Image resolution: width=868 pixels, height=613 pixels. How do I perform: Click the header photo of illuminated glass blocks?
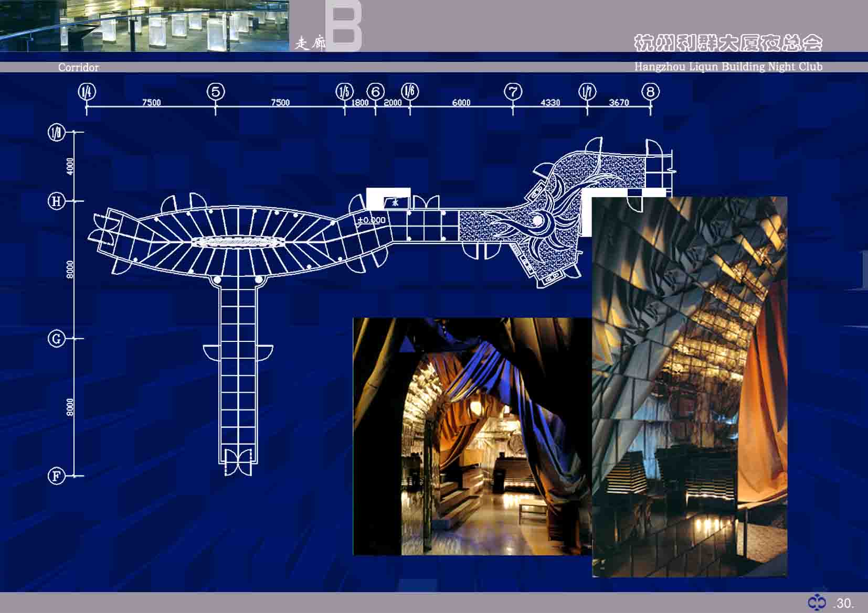pyautogui.click(x=144, y=26)
